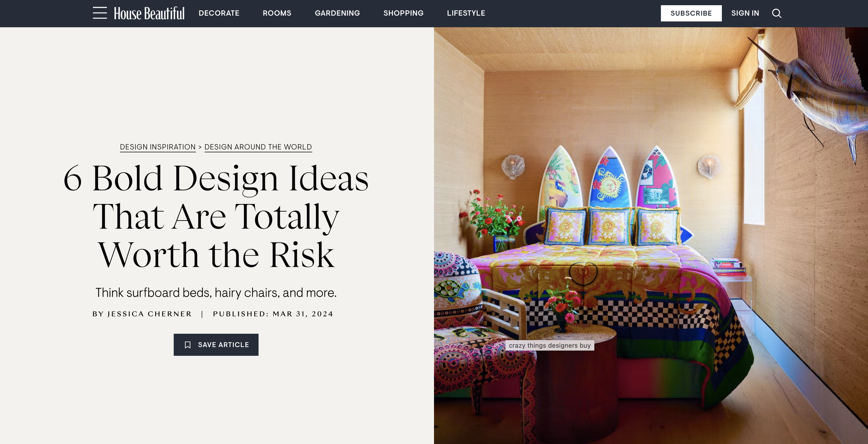
Task: Click the search magnifier icon
Action: pyautogui.click(x=776, y=13)
